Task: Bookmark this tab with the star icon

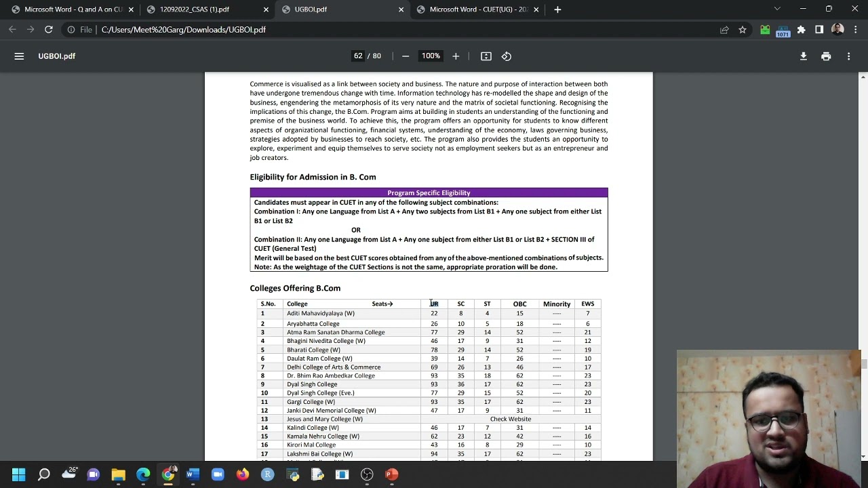Action: pyautogui.click(x=743, y=30)
